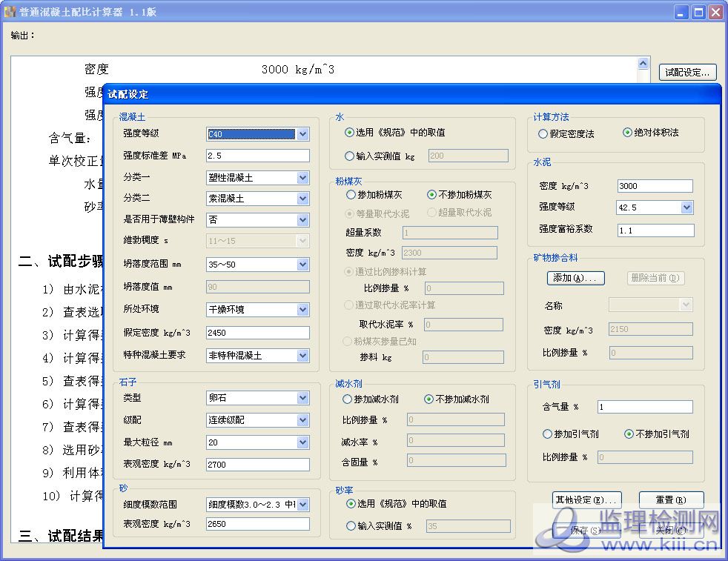Select 掺加引气剂 radio option

coord(549,434)
